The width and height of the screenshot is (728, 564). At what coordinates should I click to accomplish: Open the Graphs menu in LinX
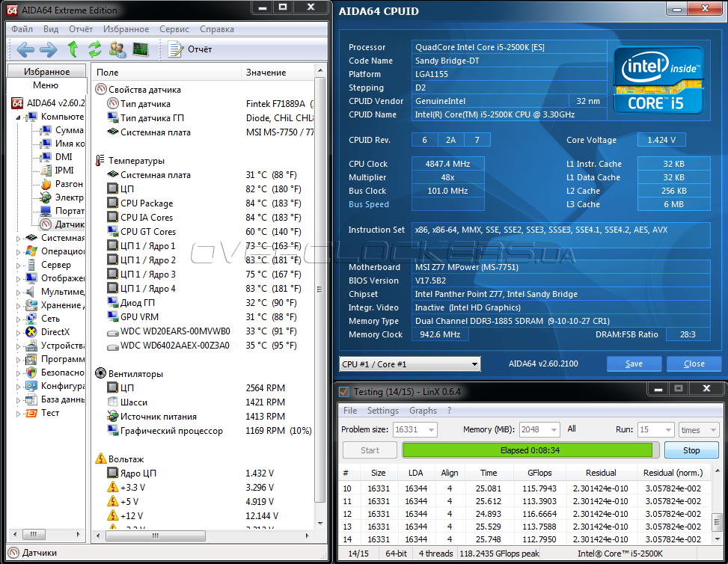click(x=423, y=411)
